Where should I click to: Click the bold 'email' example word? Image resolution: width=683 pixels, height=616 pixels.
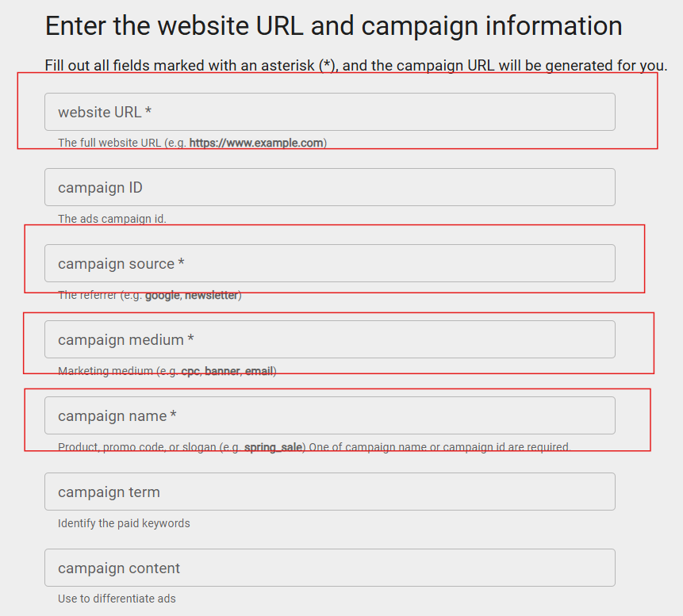click(x=259, y=371)
